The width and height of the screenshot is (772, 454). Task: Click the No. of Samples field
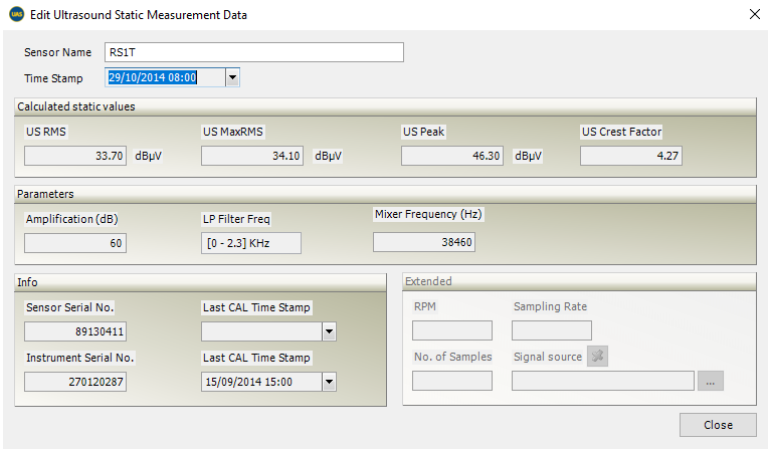coord(452,381)
